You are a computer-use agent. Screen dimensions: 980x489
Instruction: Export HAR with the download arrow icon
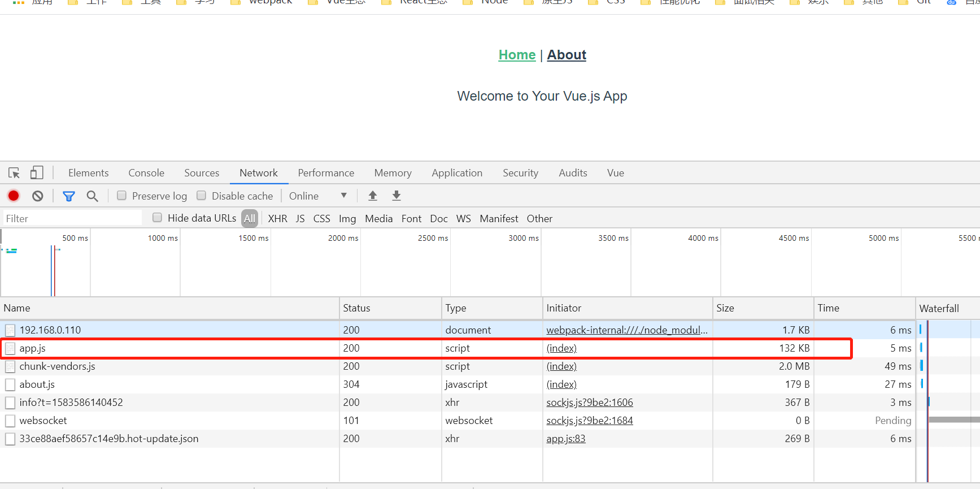[397, 196]
